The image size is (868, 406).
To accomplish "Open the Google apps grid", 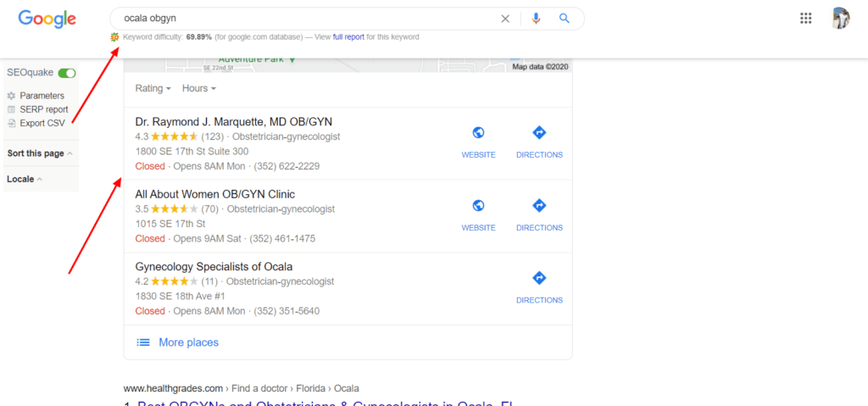I will (x=805, y=19).
